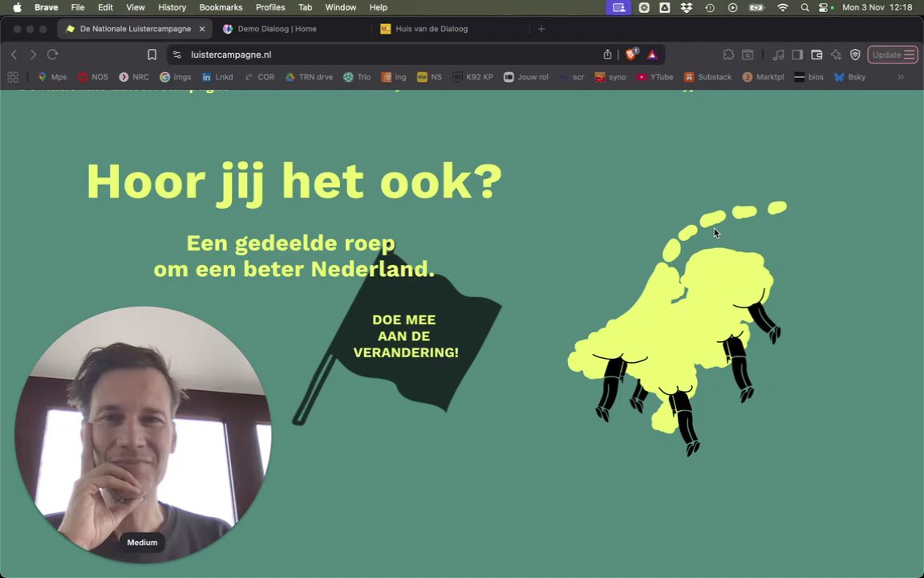Open the Google imgs bookmark
Viewport: 924px width, 578px height.
point(176,77)
